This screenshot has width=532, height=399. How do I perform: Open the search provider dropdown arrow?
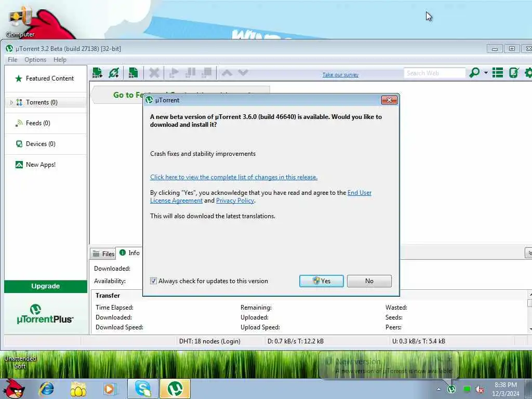(486, 73)
